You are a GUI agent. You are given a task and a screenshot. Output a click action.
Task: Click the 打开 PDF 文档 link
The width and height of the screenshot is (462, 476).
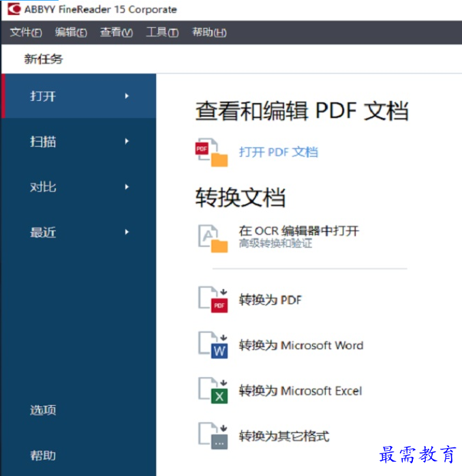278,152
